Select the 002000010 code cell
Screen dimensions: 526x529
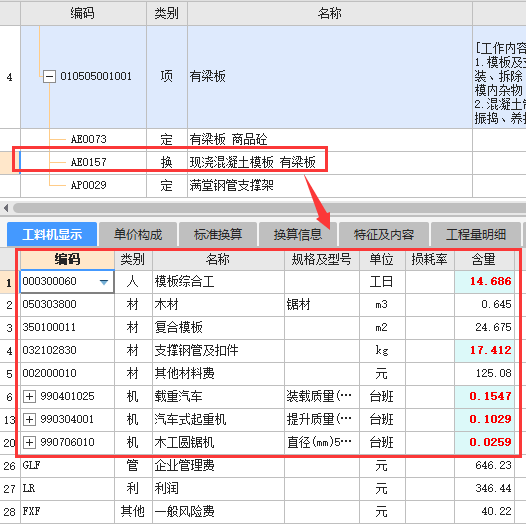point(67,373)
